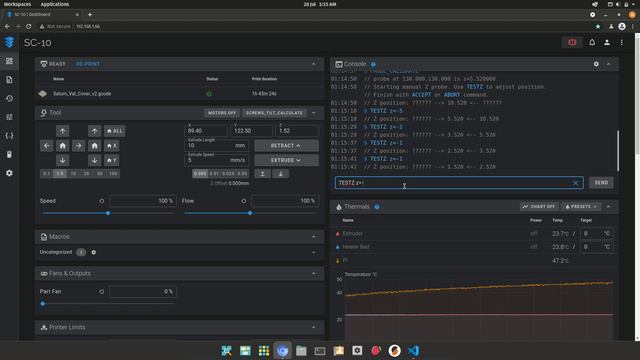640x360 pixels.
Task: Open the System page icon in sidebar
Action: (x=9, y=154)
